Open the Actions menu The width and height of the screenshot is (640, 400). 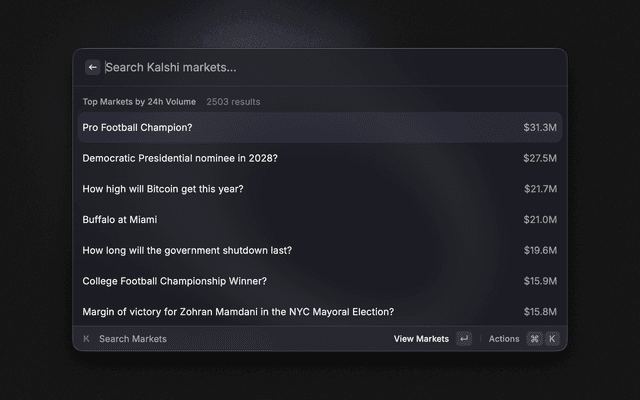click(x=504, y=339)
